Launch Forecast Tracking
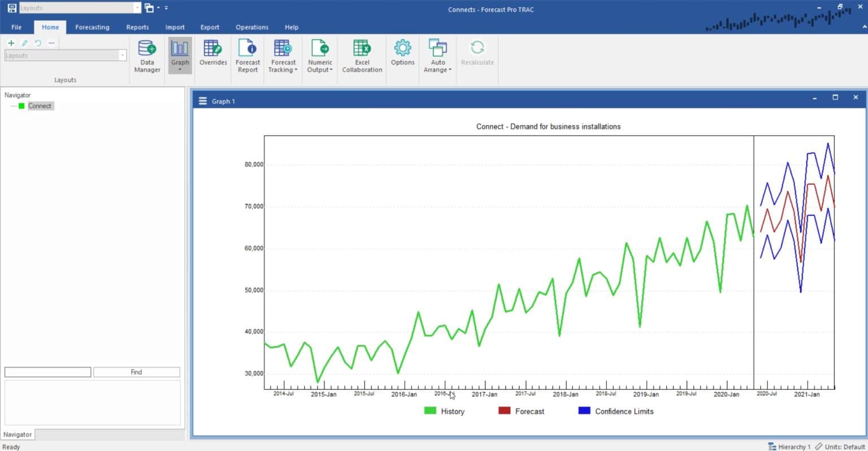Image resolution: width=868 pixels, height=451 pixels. point(283,55)
